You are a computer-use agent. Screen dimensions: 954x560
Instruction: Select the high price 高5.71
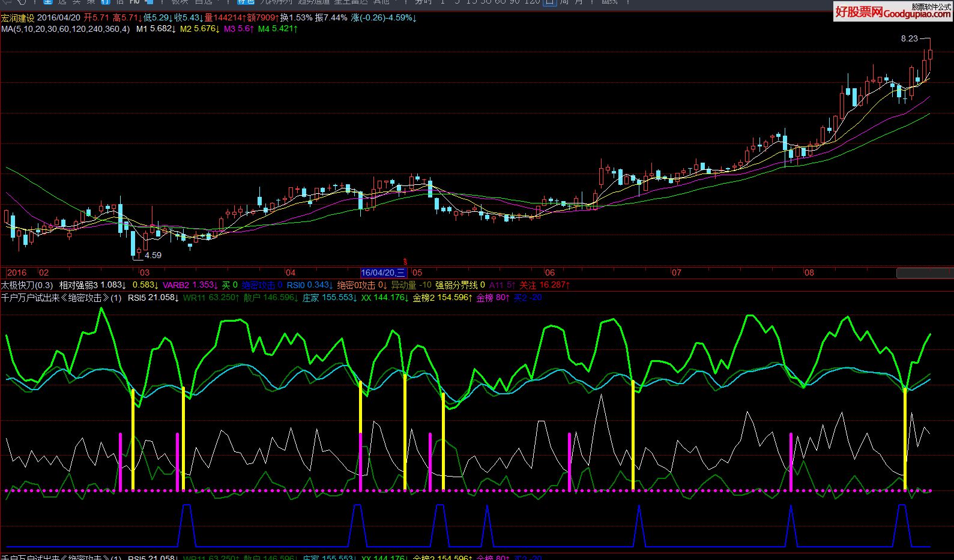point(126,18)
